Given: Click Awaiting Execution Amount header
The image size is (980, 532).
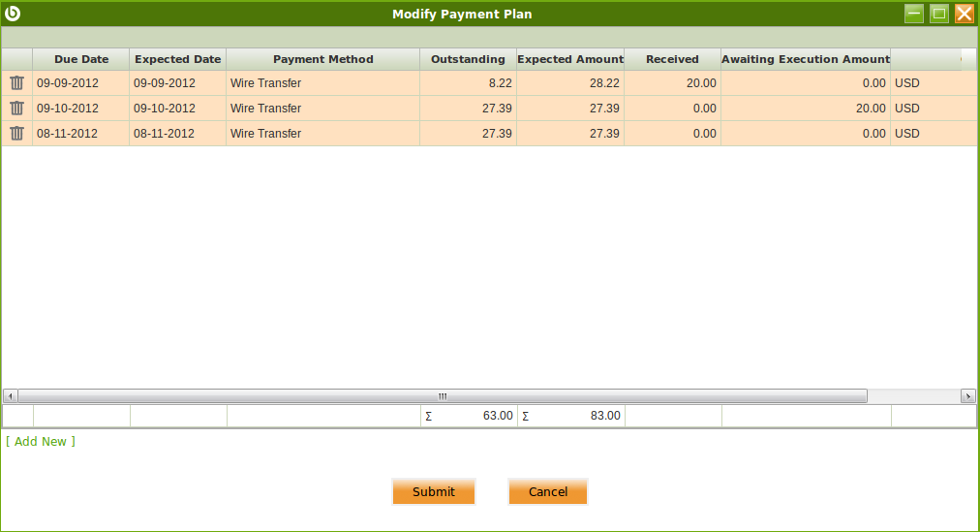Looking at the screenshot, I should tap(805, 59).
